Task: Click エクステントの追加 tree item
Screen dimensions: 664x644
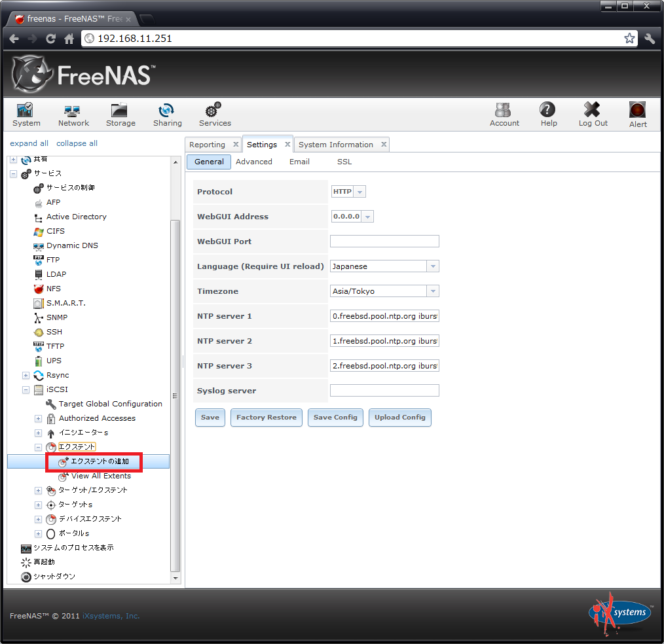Action: tap(100, 461)
